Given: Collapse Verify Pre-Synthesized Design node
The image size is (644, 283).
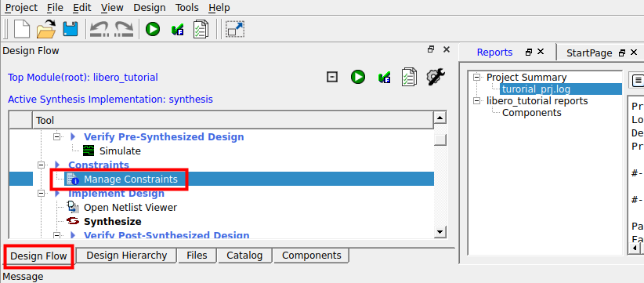Looking at the screenshot, I should click(57, 136).
